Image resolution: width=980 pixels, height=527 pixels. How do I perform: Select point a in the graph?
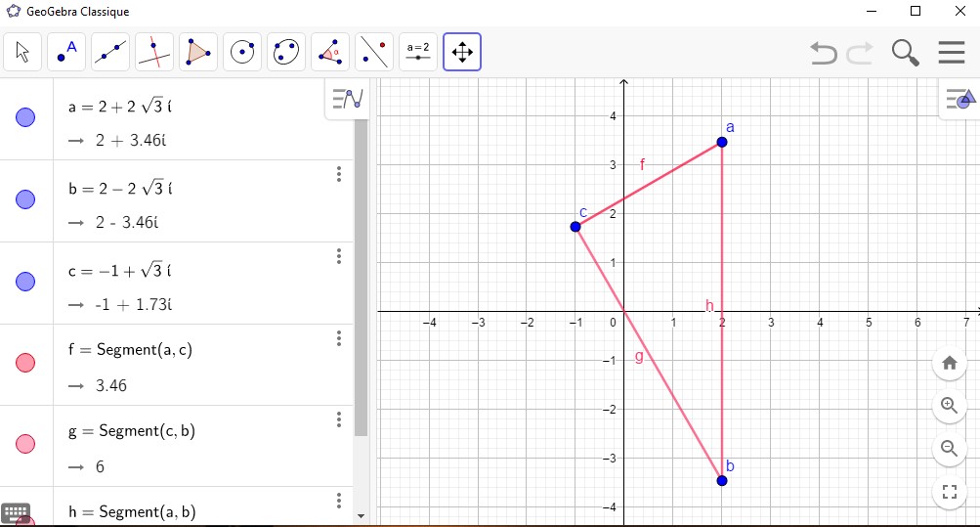pos(722,142)
